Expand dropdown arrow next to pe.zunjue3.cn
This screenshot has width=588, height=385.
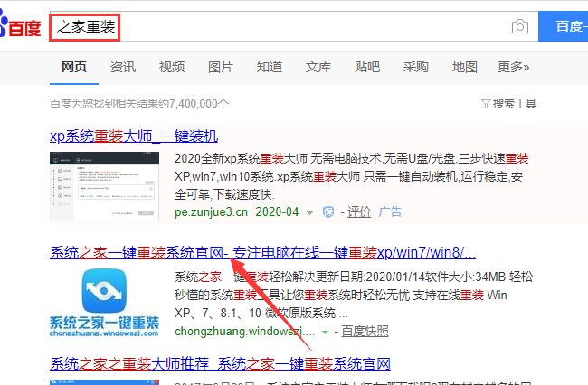[x=309, y=212]
